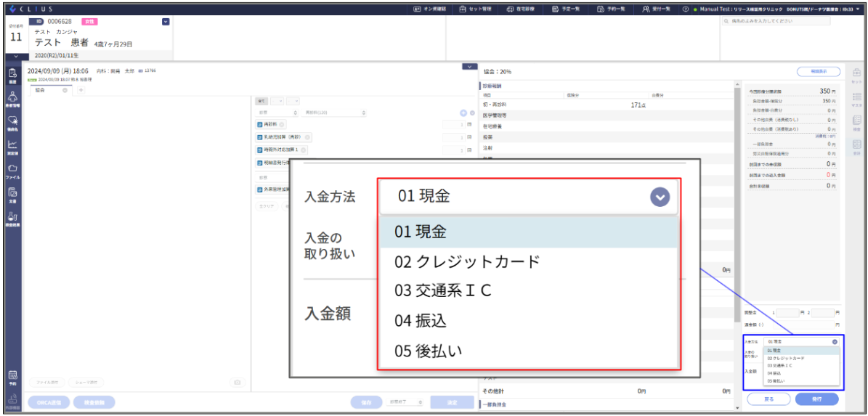The image size is (868, 416).
Task: Click the シェーマ添付 button
Action: click(86, 383)
